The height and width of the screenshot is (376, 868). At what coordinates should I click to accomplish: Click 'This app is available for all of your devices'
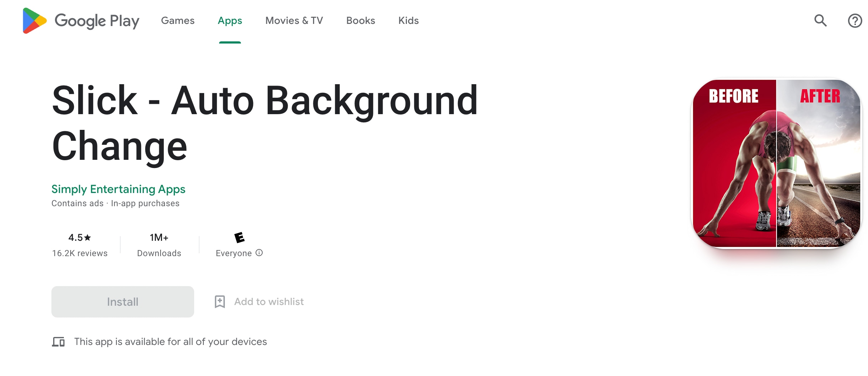[x=171, y=342]
